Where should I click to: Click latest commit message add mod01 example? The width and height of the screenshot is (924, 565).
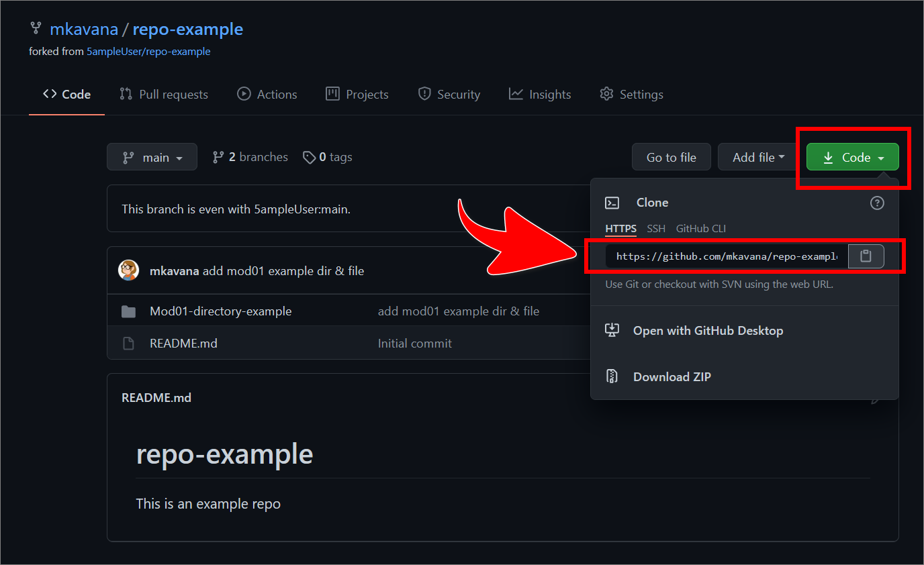pyautogui.click(x=283, y=271)
